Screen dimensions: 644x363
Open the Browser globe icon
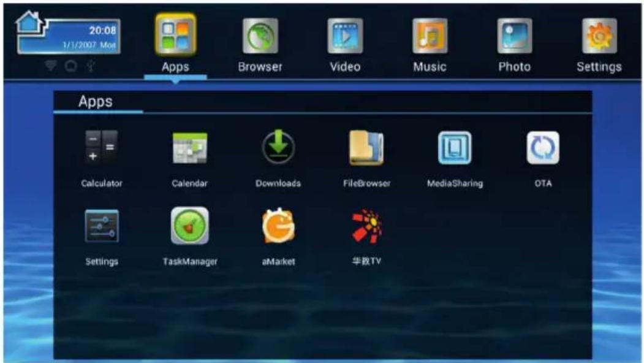(x=260, y=36)
